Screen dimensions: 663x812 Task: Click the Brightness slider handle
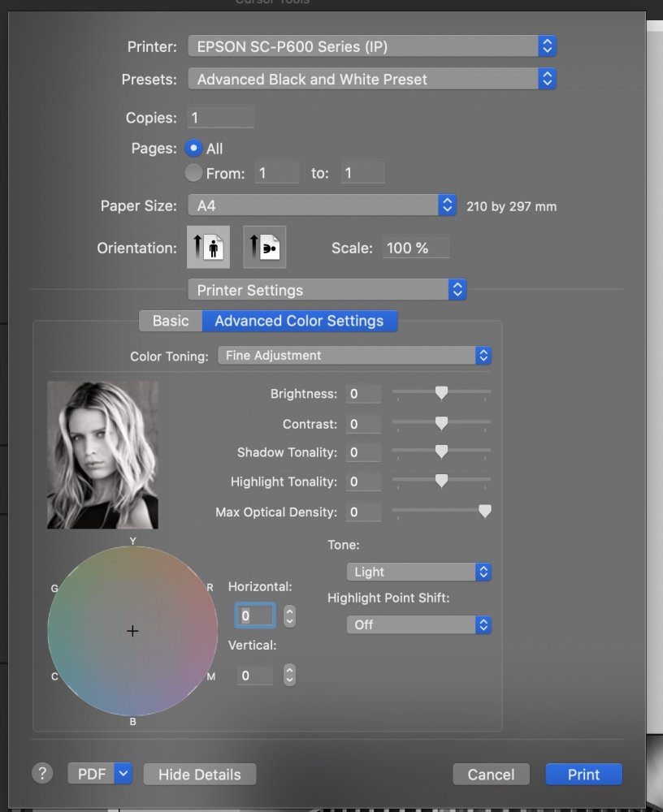click(x=441, y=393)
